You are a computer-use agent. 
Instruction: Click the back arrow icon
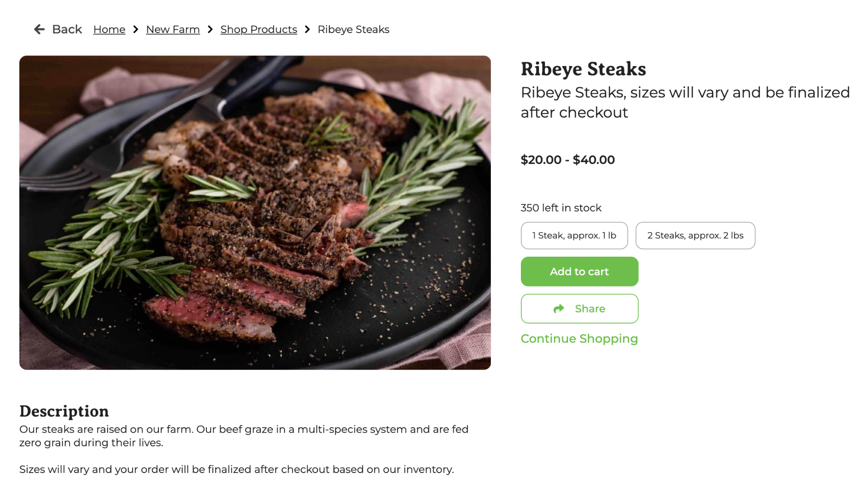click(39, 29)
